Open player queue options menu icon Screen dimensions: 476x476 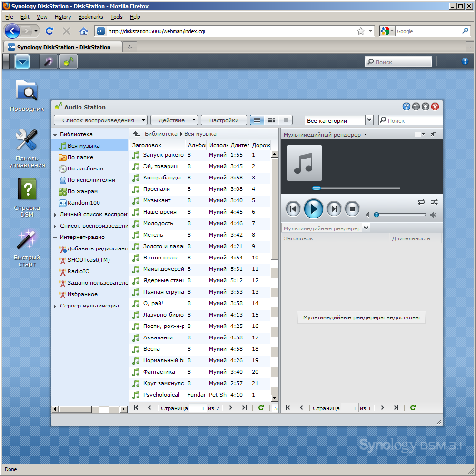(x=420, y=134)
